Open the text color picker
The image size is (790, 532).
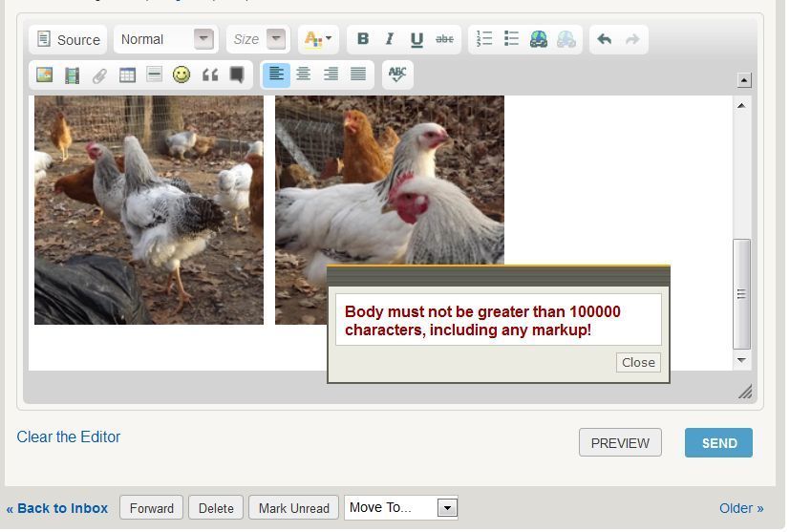317,39
